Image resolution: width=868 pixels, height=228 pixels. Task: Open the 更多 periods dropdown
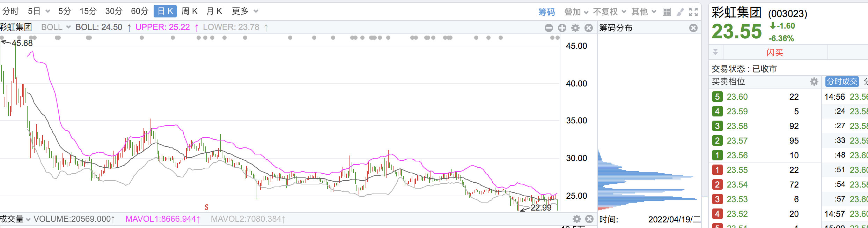tap(245, 11)
